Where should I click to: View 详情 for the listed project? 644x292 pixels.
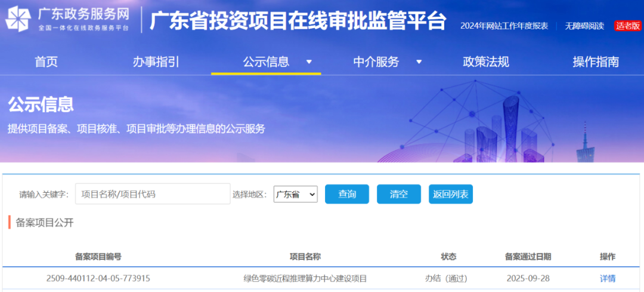coord(608,278)
